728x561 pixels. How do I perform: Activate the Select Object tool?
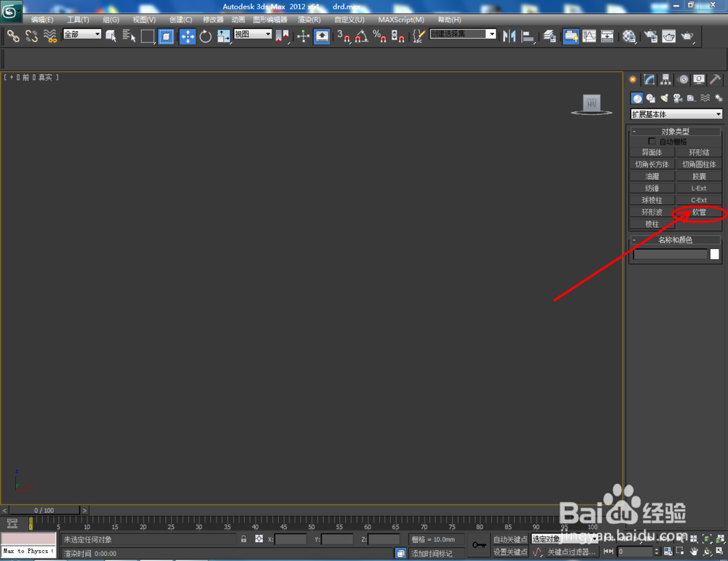tap(111, 36)
